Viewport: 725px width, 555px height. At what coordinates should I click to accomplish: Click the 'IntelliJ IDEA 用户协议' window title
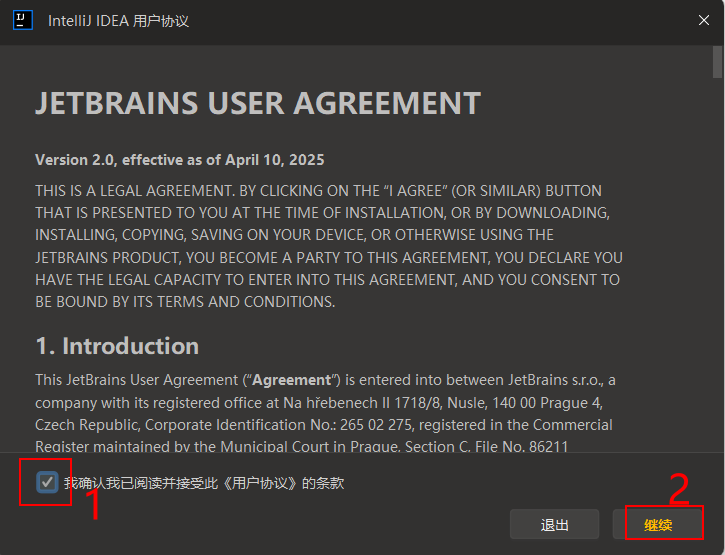[118, 21]
